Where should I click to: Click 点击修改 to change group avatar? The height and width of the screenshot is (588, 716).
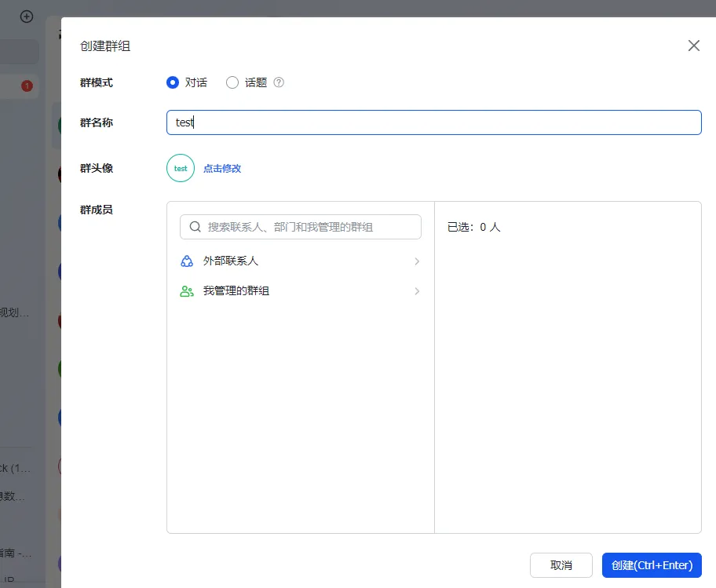point(222,168)
